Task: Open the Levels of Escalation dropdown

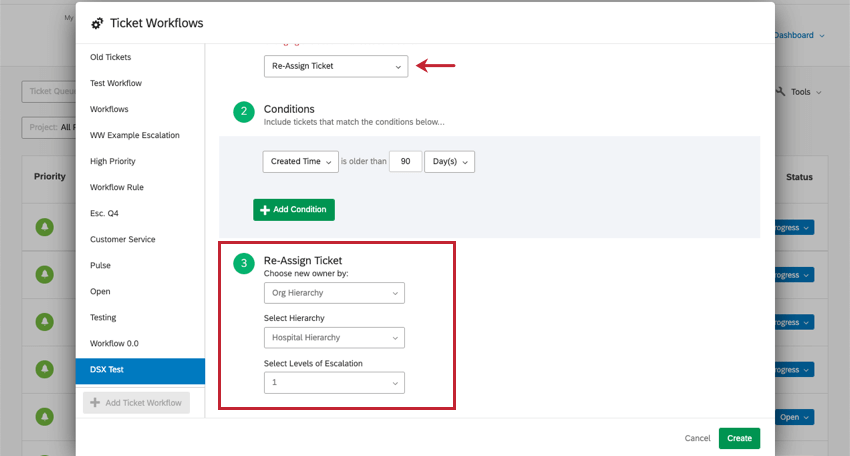Action: [334, 382]
